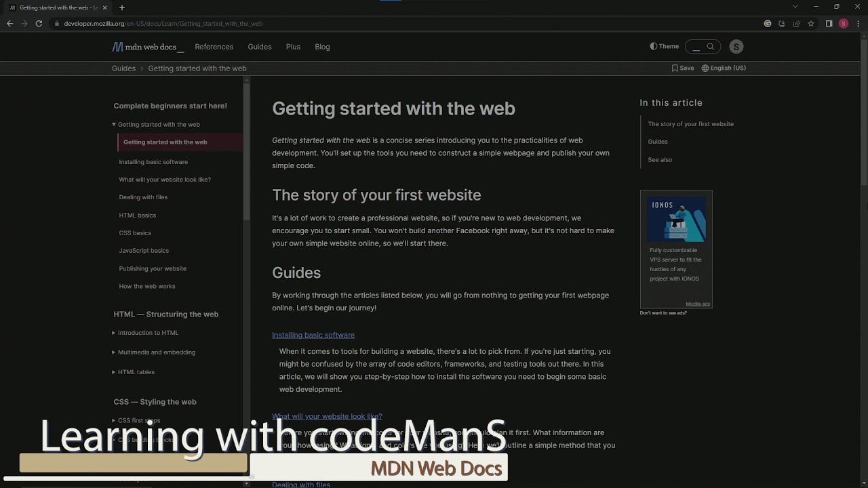
Task: Click CSS — Styling the web heading
Action: click(155, 402)
